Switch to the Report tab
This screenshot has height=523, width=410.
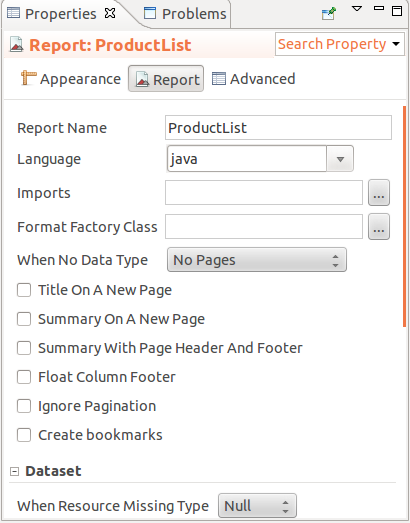pyautogui.click(x=166, y=79)
